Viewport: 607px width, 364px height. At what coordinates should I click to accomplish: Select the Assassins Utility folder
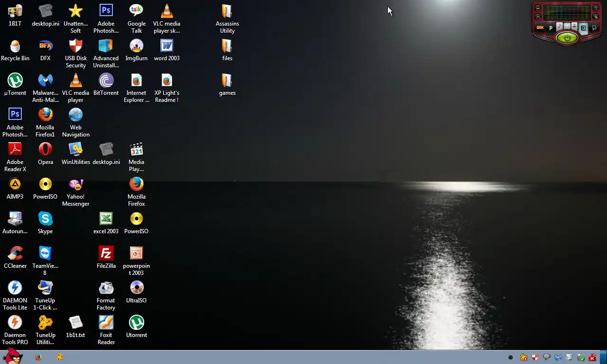(228, 19)
